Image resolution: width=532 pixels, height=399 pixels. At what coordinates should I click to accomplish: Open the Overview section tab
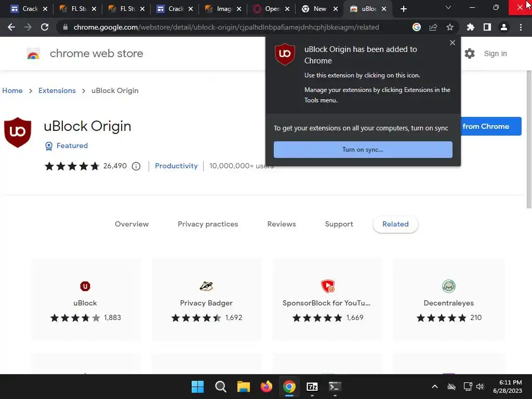click(131, 224)
